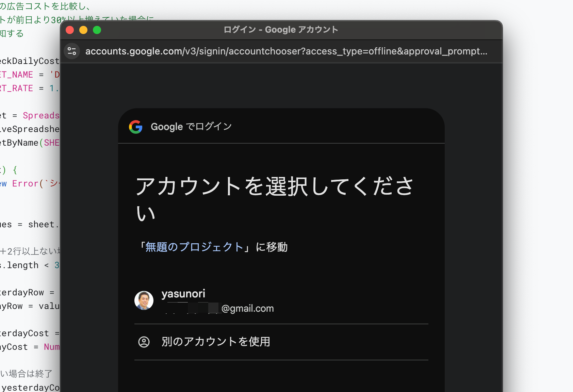Select the yasunori profile avatar

(x=144, y=300)
